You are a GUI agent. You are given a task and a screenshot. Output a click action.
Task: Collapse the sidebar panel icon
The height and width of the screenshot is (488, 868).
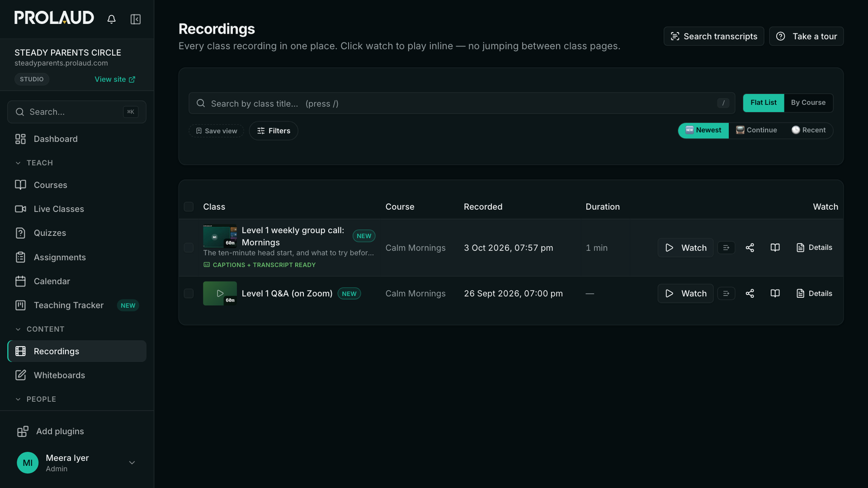point(136,19)
